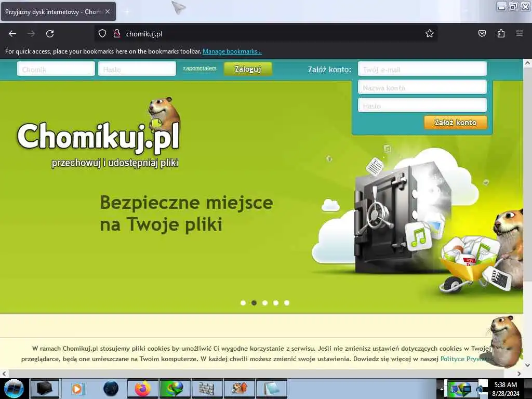This screenshot has height=399, width=532.
Task: Select the third carousel dot
Action: 265,303
